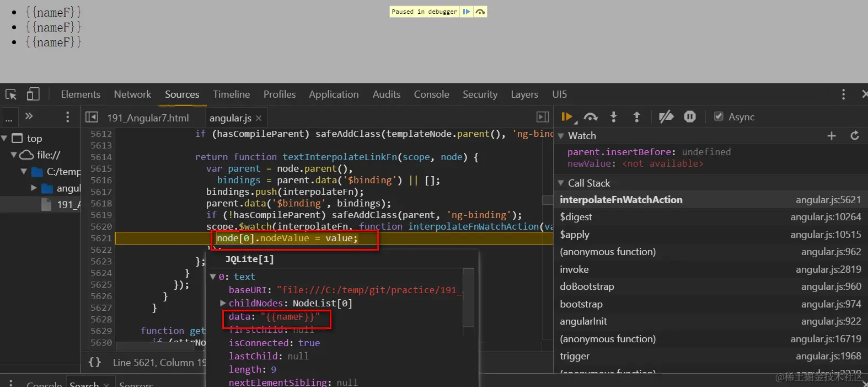
Task: Select the $digest call stack frame
Action: (x=710, y=217)
